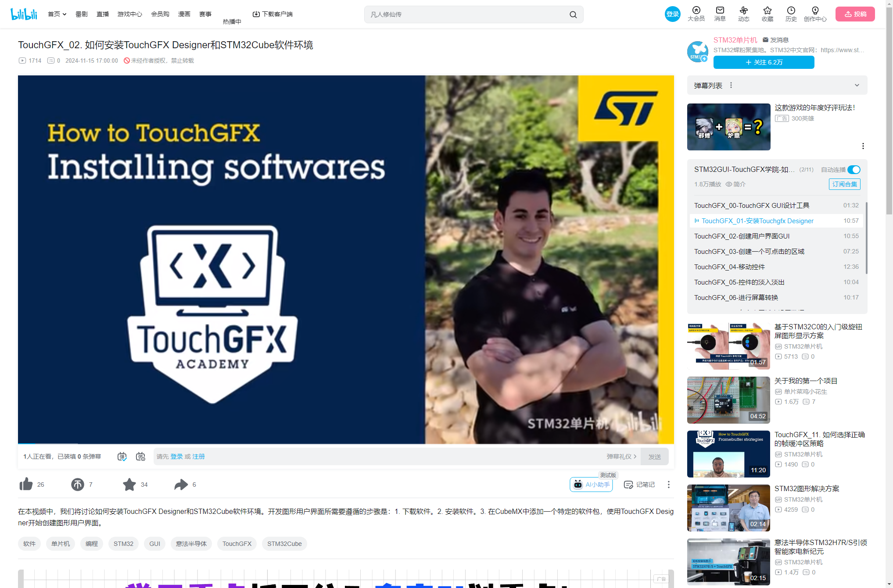Click the 下载客户端 download icon
This screenshot has height=588, width=893.
[256, 14]
